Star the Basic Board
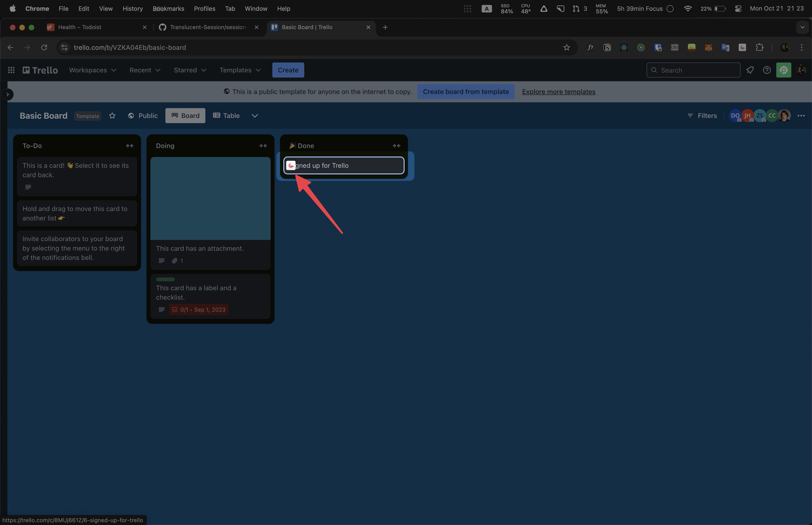This screenshot has height=525, width=812. pyautogui.click(x=112, y=116)
